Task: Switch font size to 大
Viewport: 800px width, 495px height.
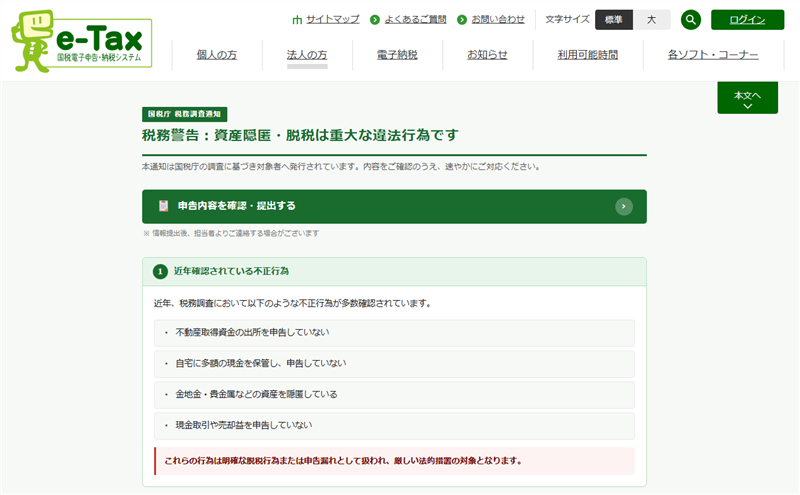Action: click(651, 20)
